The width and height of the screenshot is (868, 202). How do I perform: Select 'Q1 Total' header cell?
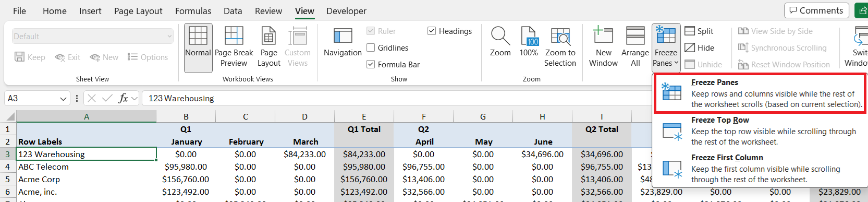(364, 129)
